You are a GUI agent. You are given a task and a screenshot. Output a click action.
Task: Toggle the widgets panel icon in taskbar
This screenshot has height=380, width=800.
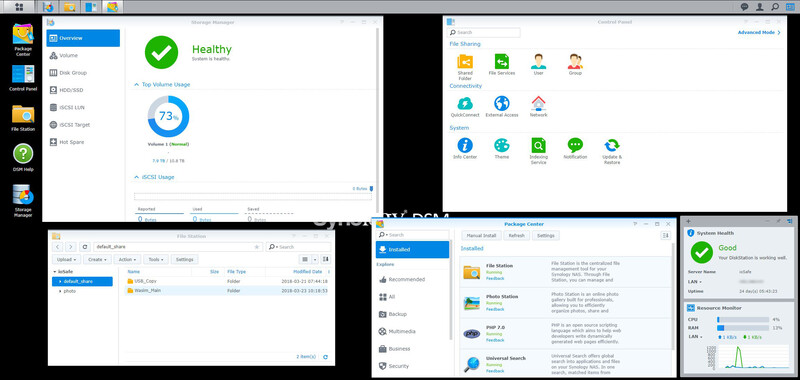click(790, 7)
